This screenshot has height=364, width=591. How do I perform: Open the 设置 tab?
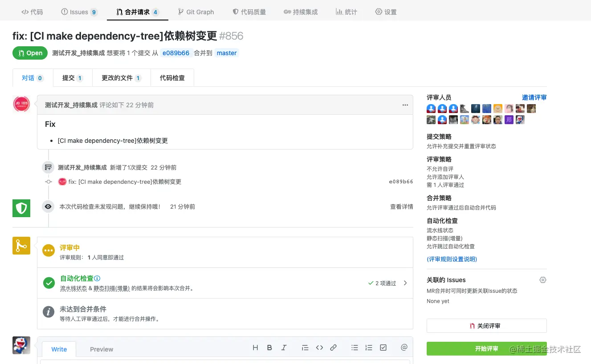[x=386, y=12]
